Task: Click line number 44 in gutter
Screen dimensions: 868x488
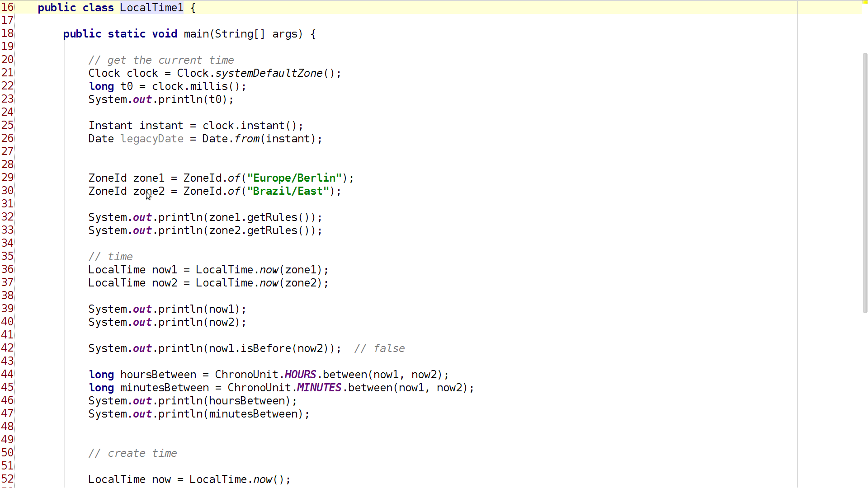Action: [7, 374]
